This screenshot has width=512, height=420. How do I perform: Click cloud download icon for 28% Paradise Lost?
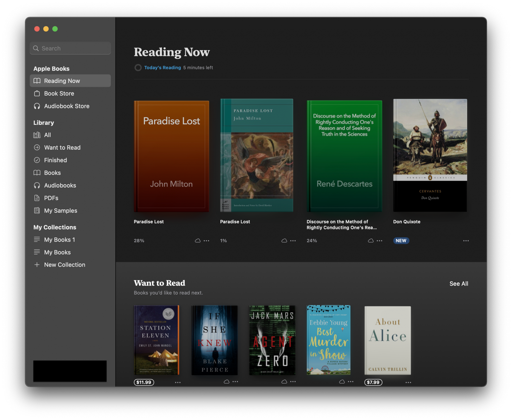[198, 241]
